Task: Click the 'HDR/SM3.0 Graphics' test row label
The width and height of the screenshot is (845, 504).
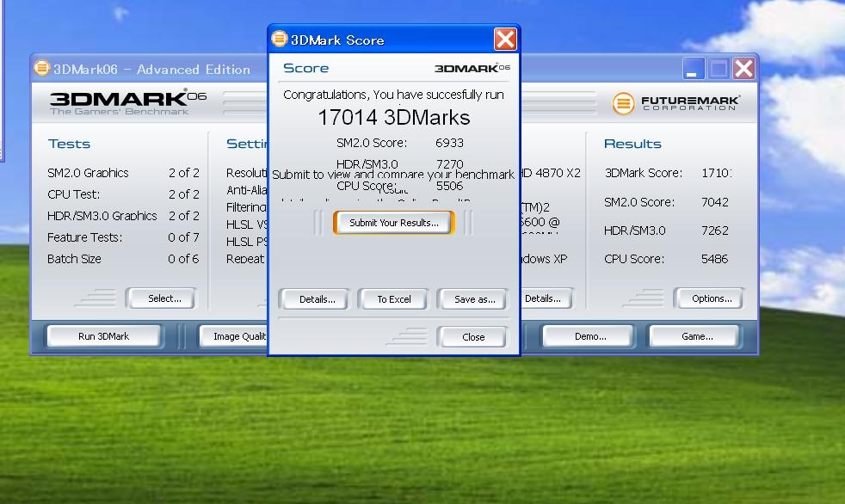Action: point(102,216)
